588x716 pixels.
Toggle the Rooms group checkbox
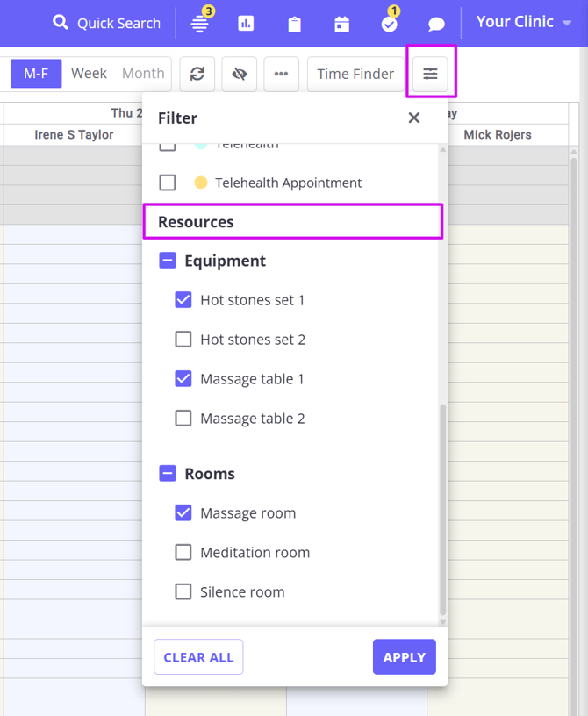tap(168, 474)
